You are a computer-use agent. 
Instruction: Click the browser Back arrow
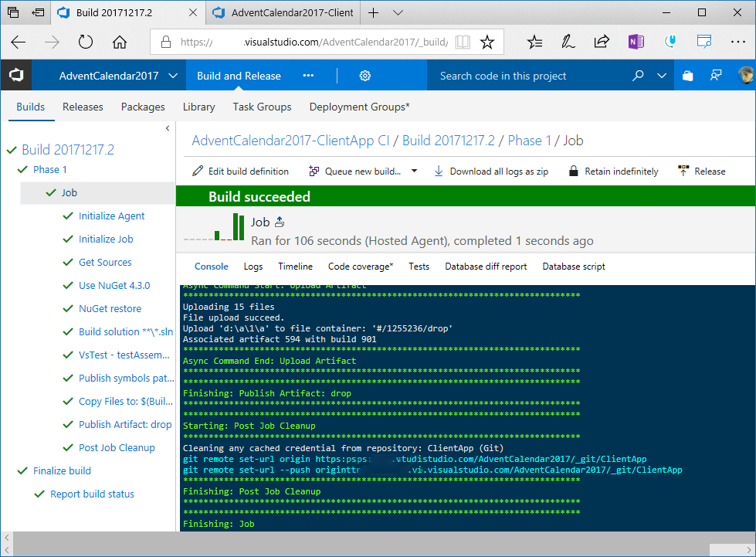[x=19, y=42]
